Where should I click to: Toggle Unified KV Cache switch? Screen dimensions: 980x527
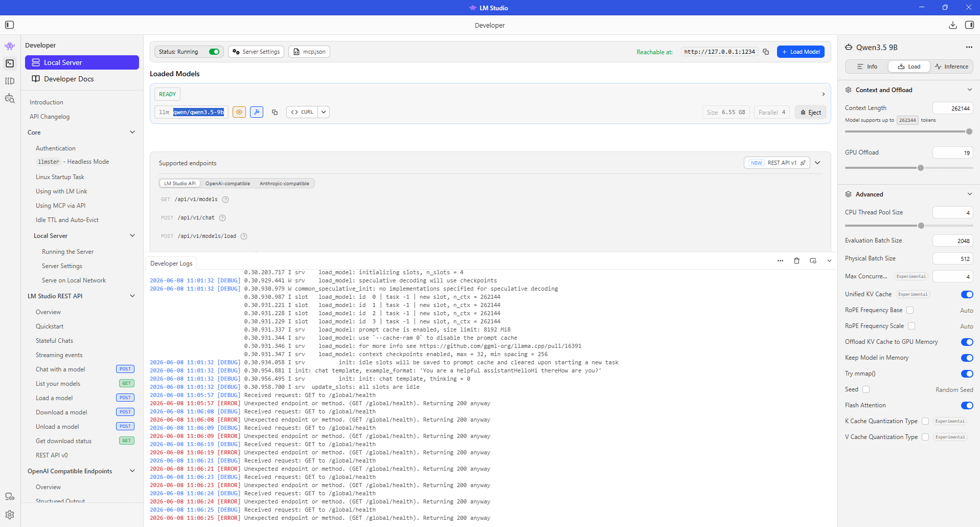click(967, 294)
